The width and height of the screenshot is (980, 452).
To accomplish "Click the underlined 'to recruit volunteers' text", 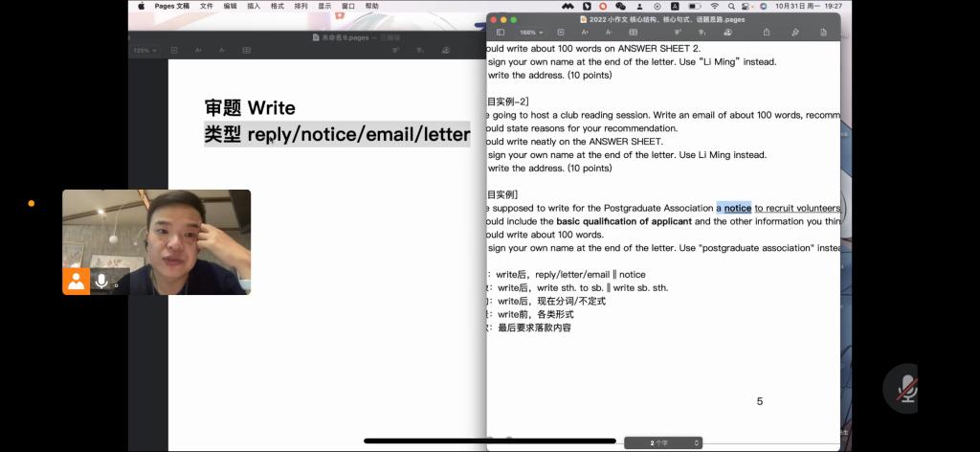I will 796,208.
